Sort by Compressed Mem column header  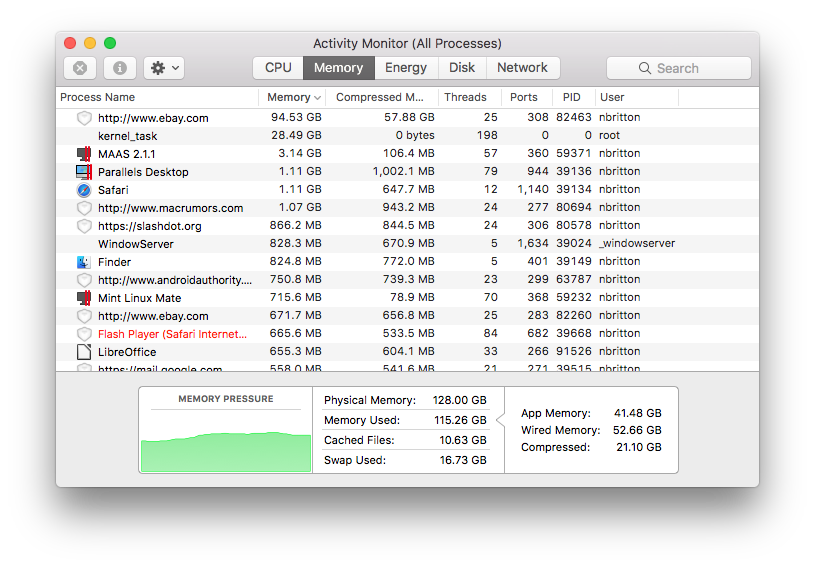tap(382, 97)
